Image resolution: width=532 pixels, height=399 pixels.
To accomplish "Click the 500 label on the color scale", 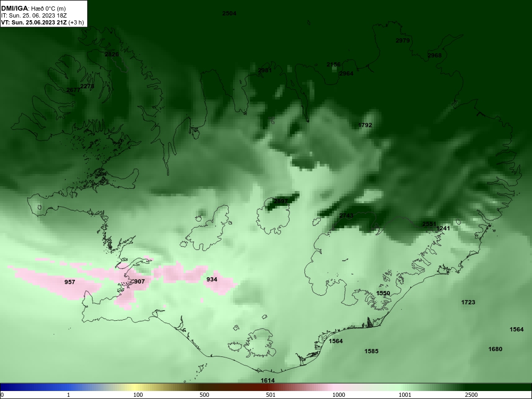I will (205, 395).
